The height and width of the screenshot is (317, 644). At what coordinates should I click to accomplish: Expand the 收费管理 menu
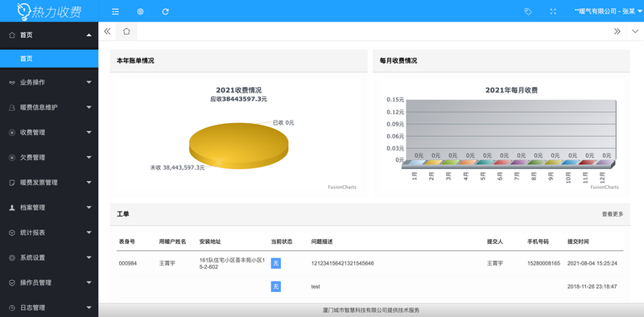click(49, 133)
